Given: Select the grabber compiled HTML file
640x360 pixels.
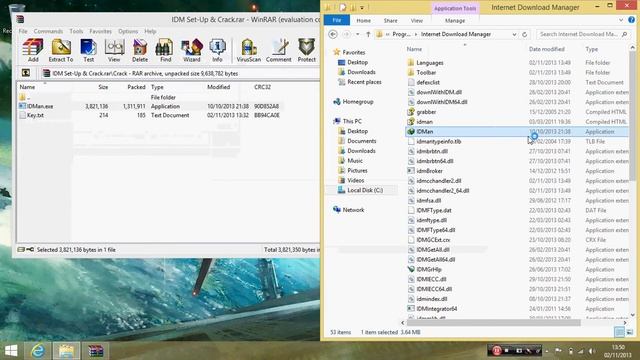Looking at the screenshot, I should (x=426, y=112).
